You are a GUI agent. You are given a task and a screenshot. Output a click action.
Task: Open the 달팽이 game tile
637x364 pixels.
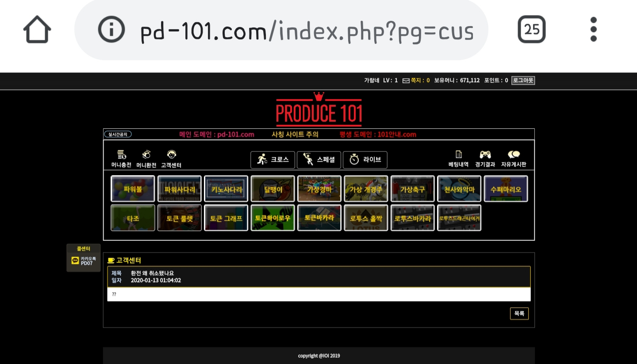coord(273,189)
